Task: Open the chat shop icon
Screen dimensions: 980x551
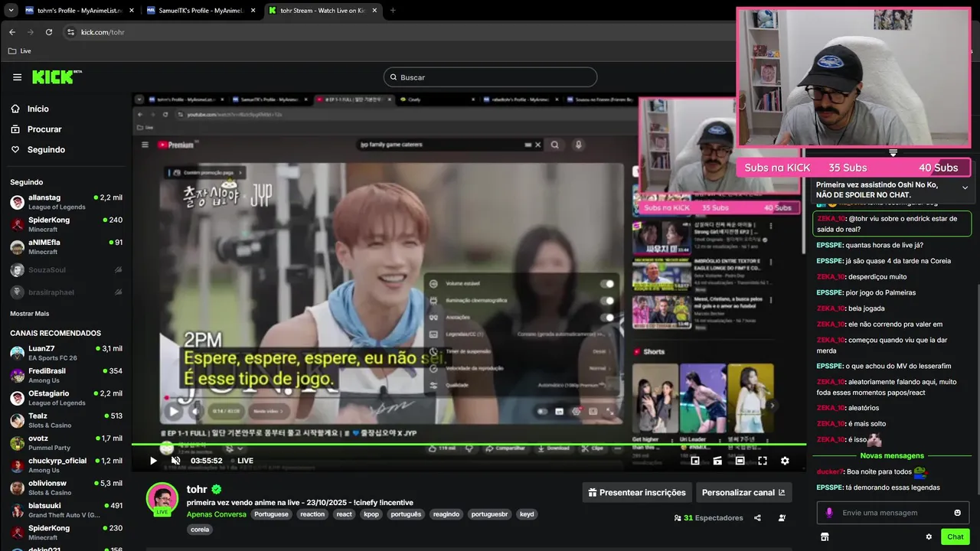Action: pyautogui.click(x=825, y=537)
